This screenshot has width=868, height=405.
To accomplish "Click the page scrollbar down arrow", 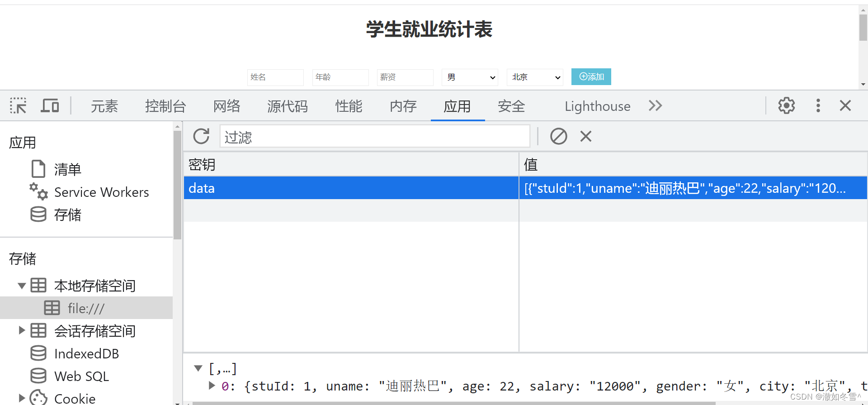I will click(863, 85).
